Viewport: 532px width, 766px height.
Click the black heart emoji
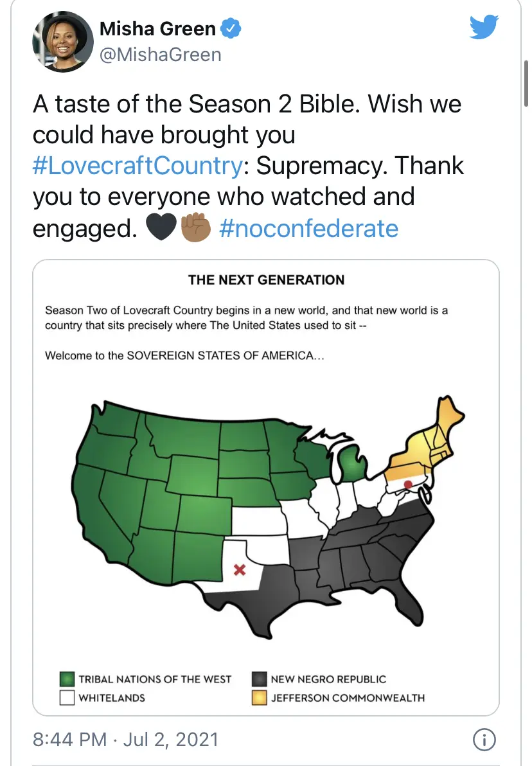pyautogui.click(x=161, y=228)
